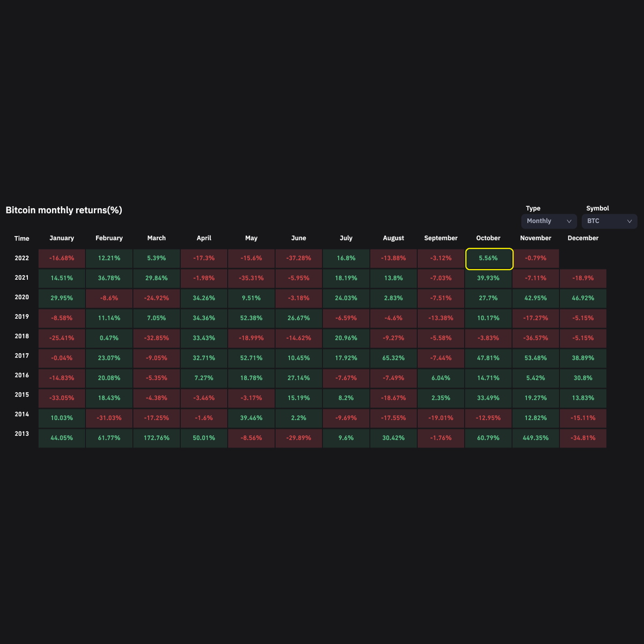The height and width of the screenshot is (644, 644).
Task: Click the 449.35% November 2013 cell
Action: coord(536,438)
